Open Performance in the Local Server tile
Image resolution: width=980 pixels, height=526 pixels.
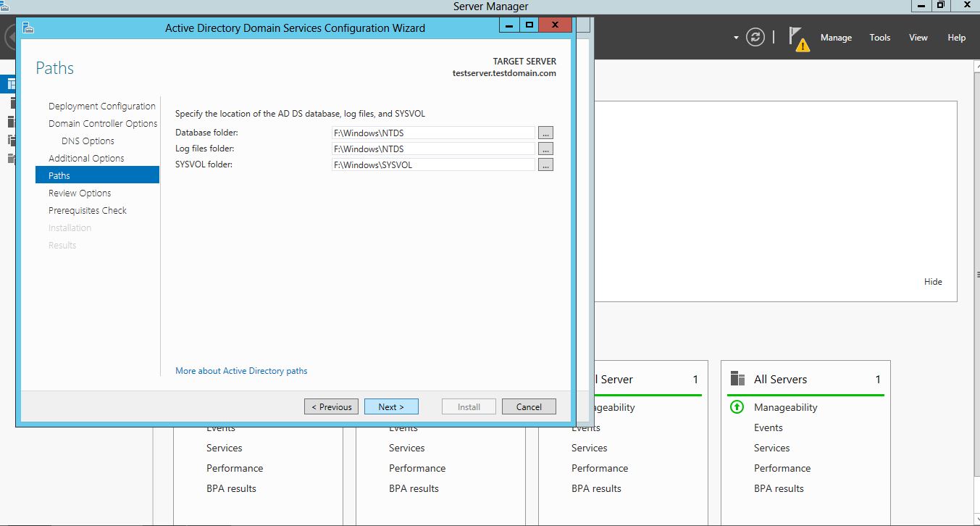click(x=600, y=468)
